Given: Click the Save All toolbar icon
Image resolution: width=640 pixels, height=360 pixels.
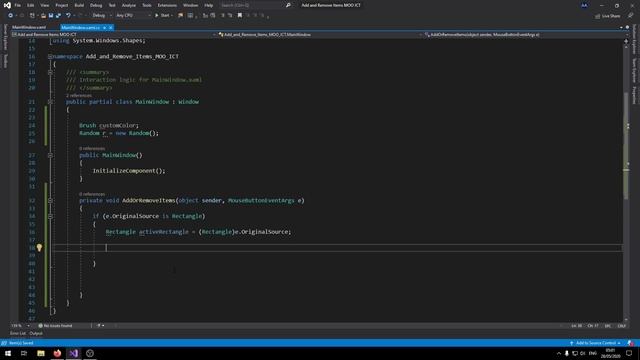Looking at the screenshot, I should tap(58, 16).
